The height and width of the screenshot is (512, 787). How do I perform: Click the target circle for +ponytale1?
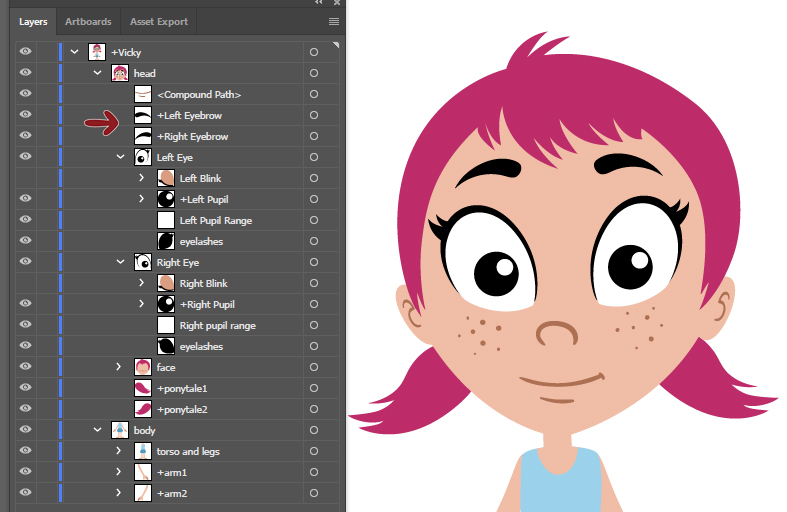pyautogui.click(x=313, y=389)
